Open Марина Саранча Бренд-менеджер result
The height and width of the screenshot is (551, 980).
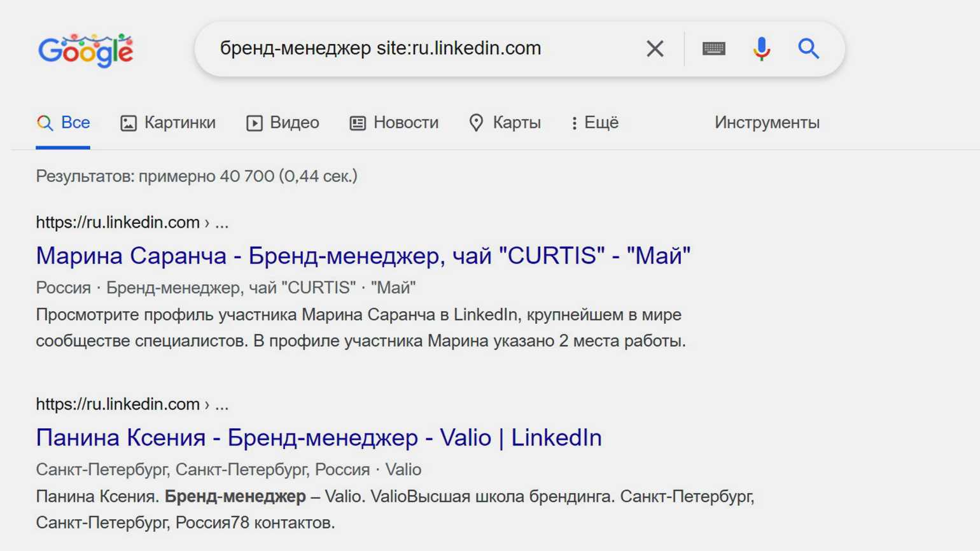pos(363,256)
